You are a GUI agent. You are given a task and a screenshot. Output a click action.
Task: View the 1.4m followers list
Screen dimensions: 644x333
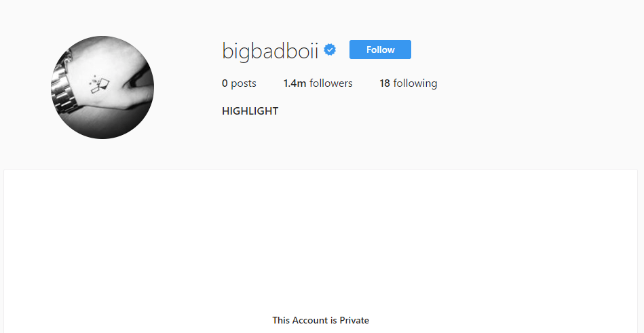click(x=318, y=83)
